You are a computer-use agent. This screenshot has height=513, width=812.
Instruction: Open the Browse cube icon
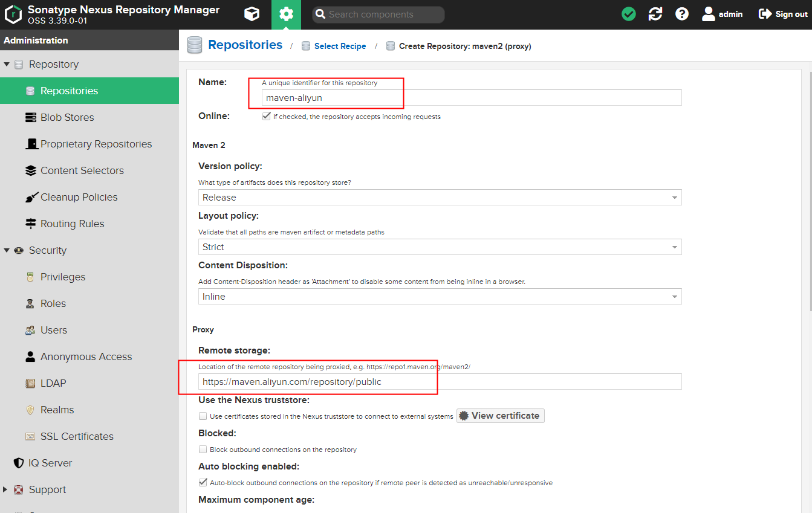252,14
